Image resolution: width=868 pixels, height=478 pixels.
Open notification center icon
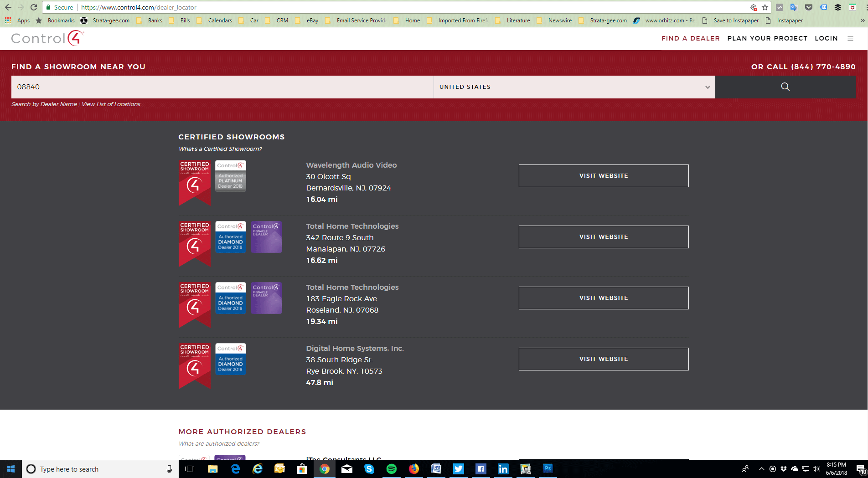click(x=861, y=469)
